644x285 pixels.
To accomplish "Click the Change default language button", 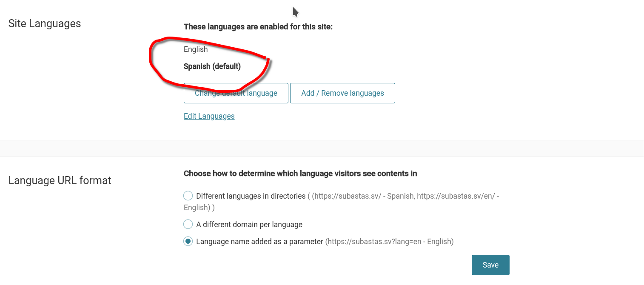I will (x=236, y=93).
